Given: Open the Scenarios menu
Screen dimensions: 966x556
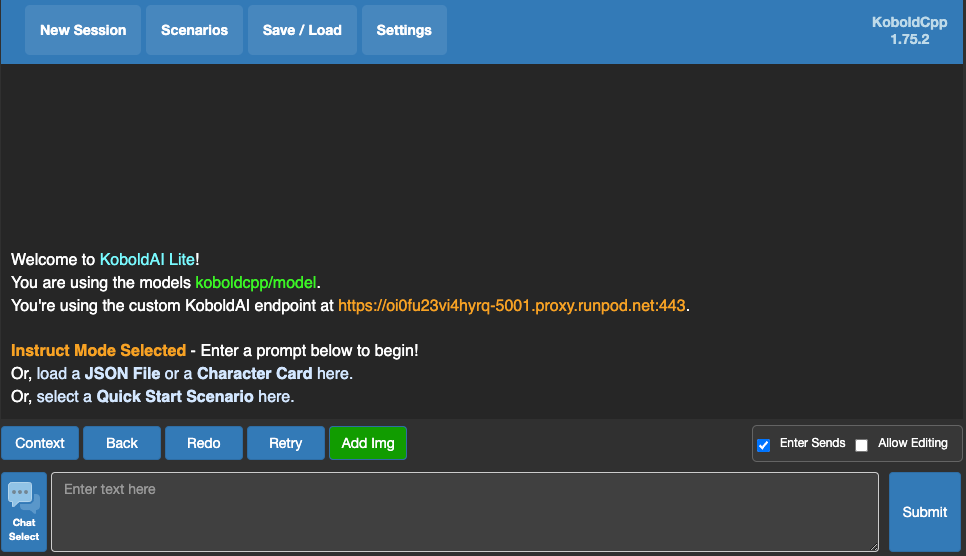Looking at the screenshot, I should coord(194,30).
